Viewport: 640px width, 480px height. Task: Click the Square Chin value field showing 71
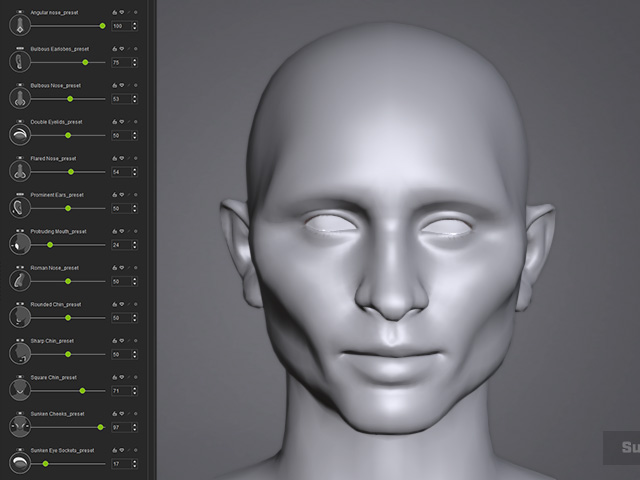(x=121, y=391)
